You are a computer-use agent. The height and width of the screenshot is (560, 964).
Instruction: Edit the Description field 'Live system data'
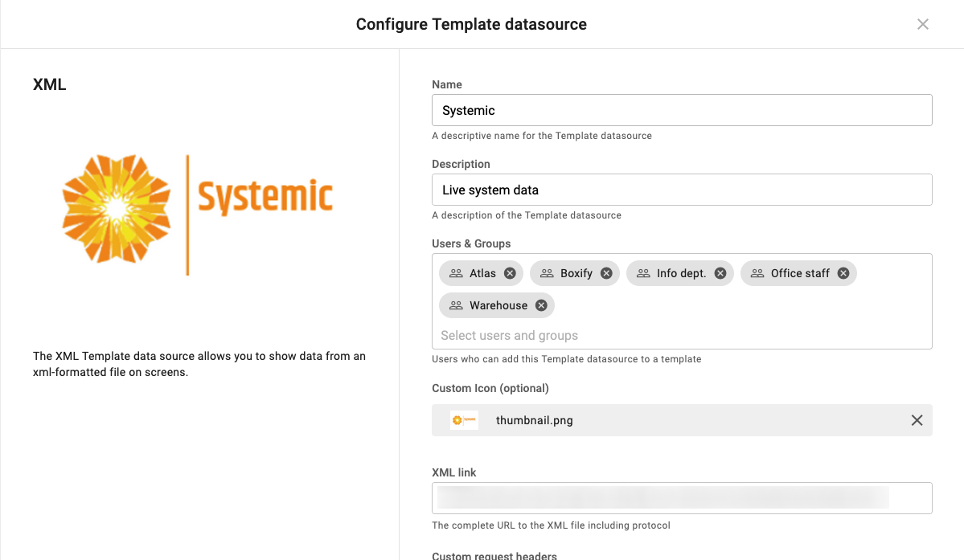[x=682, y=190]
